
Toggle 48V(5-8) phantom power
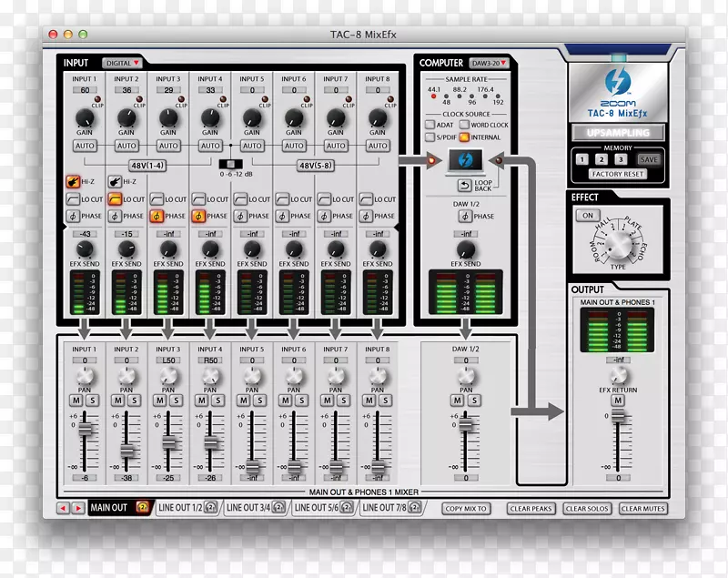(316, 166)
